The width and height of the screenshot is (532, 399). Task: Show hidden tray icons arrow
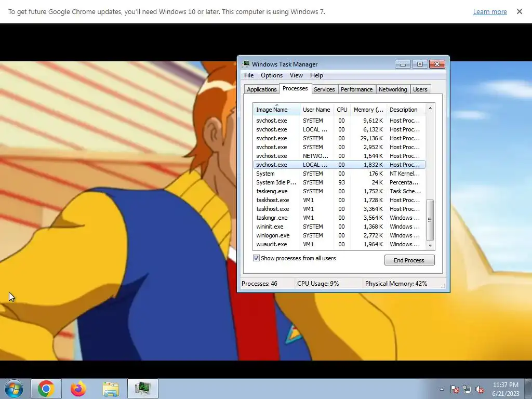(x=442, y=389)
